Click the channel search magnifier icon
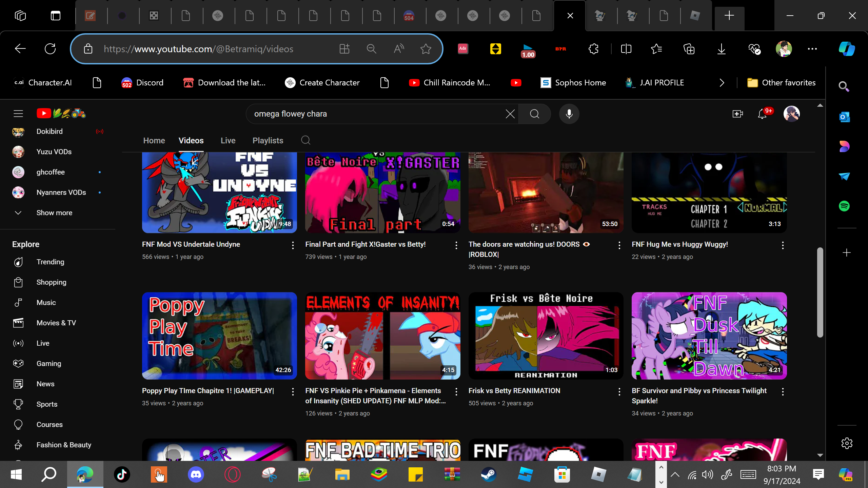Viewport: 868px width, 488px height. [x=305, y=140]
